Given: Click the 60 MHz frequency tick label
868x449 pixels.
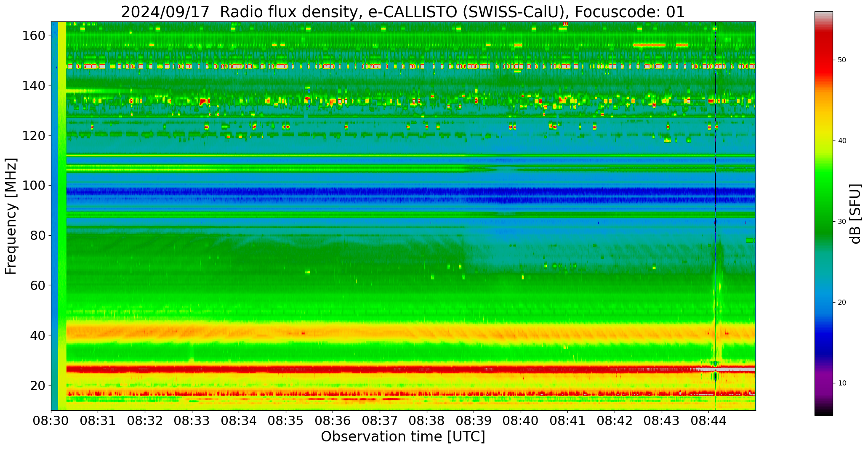Looking at the screenshot, I should tap(38, 285).
